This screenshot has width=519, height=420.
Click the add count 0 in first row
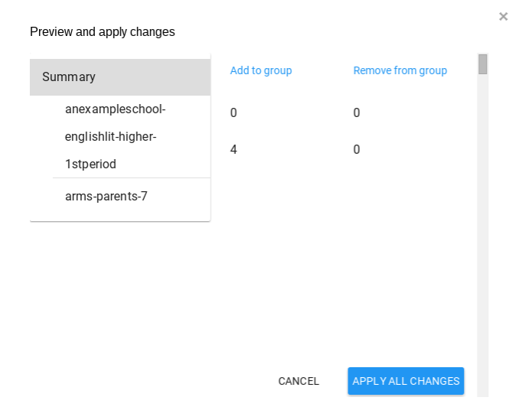[x=233, y=113]
